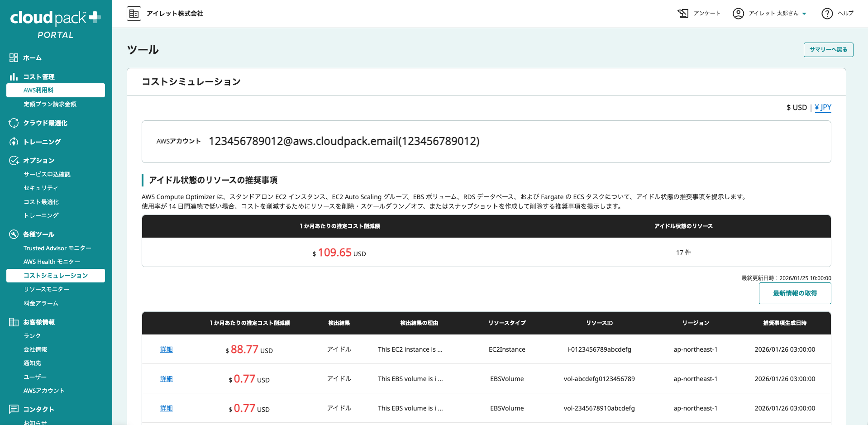Click the 最新情報の取得 button
This screenshot has height=425, width=868.
(x=795, y=293)
